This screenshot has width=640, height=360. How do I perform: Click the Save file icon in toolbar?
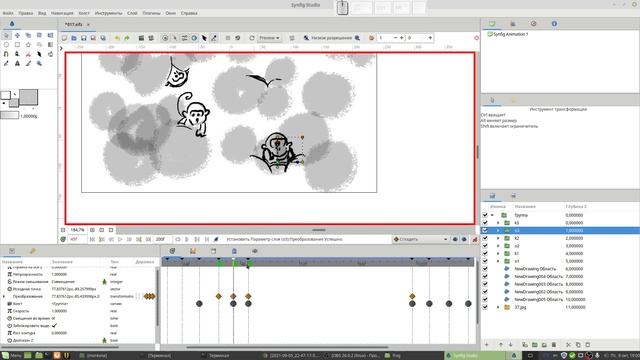(x=84, y=38)
